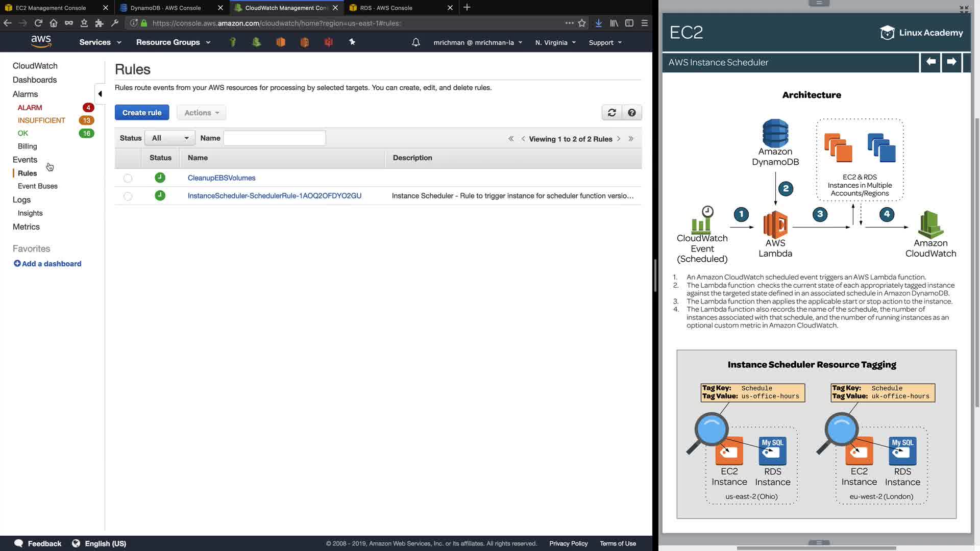This screenshot has height=551, width=980.
Task: Click the pin shortcut icon in navbar
Action: 352,42
